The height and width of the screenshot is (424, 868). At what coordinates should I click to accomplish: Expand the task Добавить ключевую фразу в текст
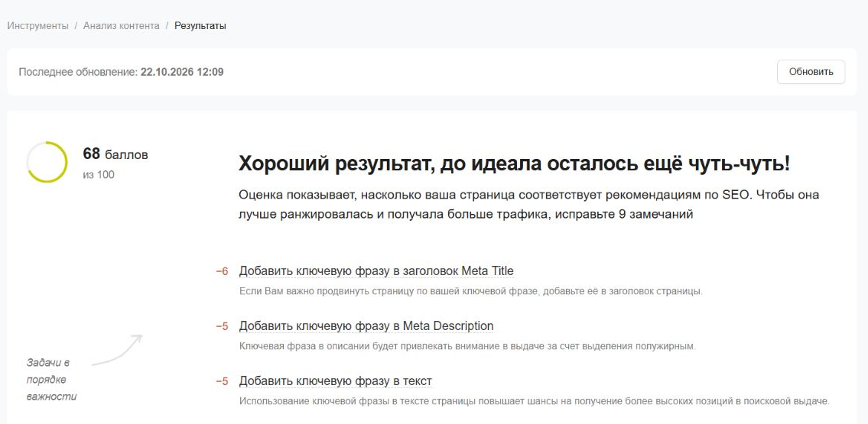click(336, 381)
